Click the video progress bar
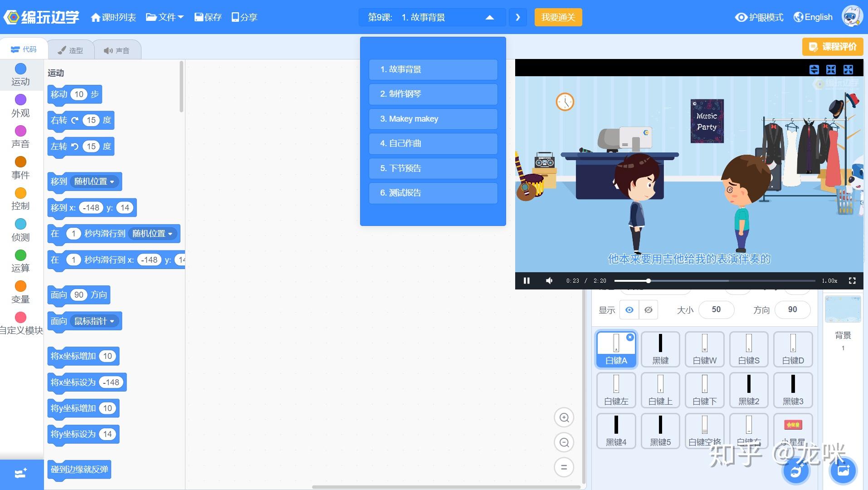This screenshot has width=868, height=490. [x=715, y=281]
